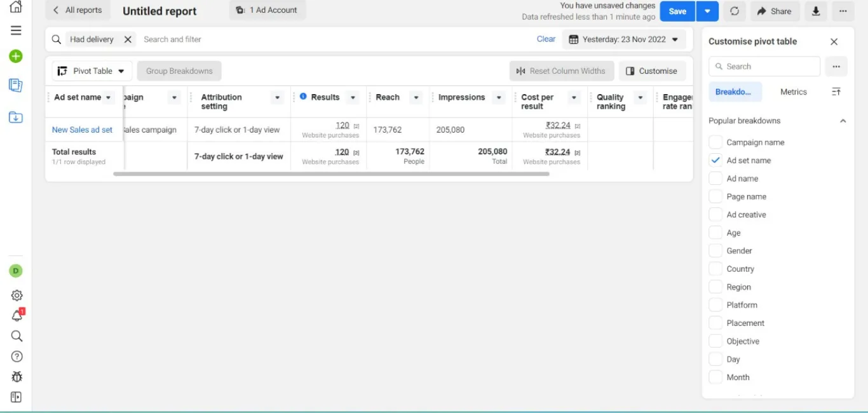Screen dimensions: 868x413
Task: Tick the Month checkbox
Action: (715, 377)
